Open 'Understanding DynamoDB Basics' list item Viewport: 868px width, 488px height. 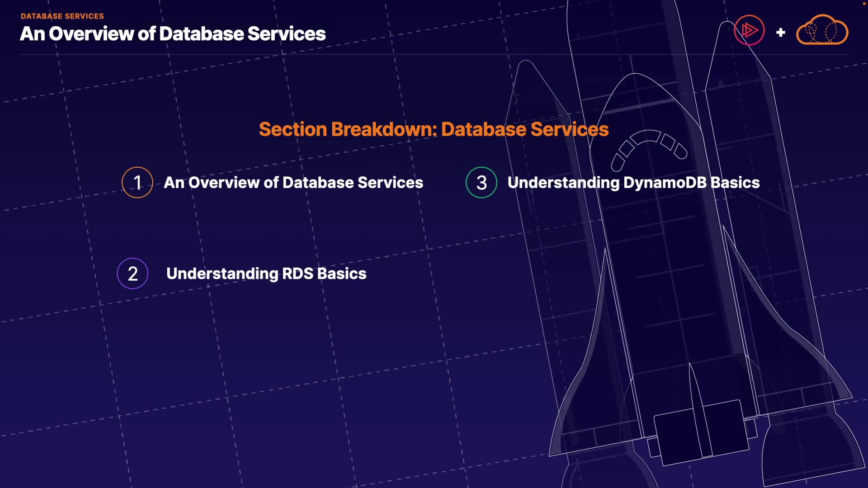633,183
